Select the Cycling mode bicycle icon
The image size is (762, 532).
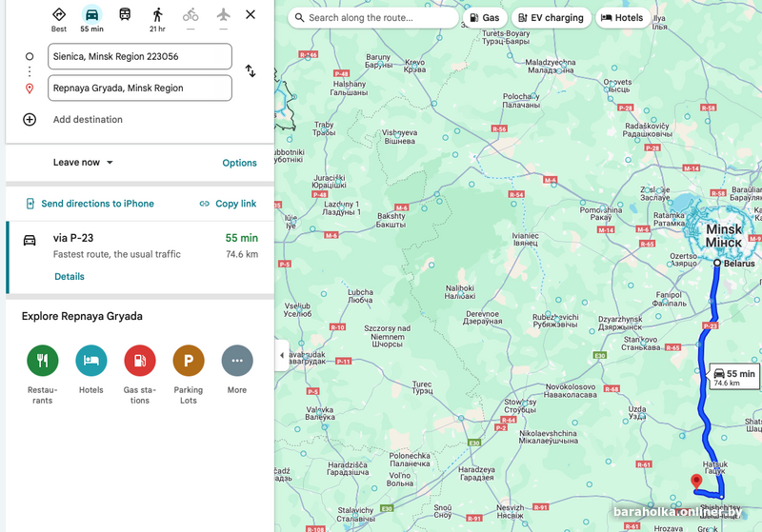coord(190,15)
